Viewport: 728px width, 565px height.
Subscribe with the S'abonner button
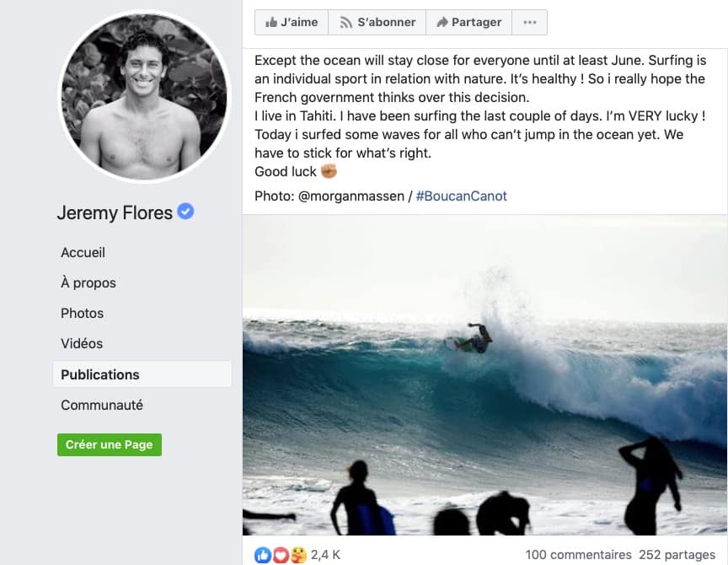click(x=377, y=23)
